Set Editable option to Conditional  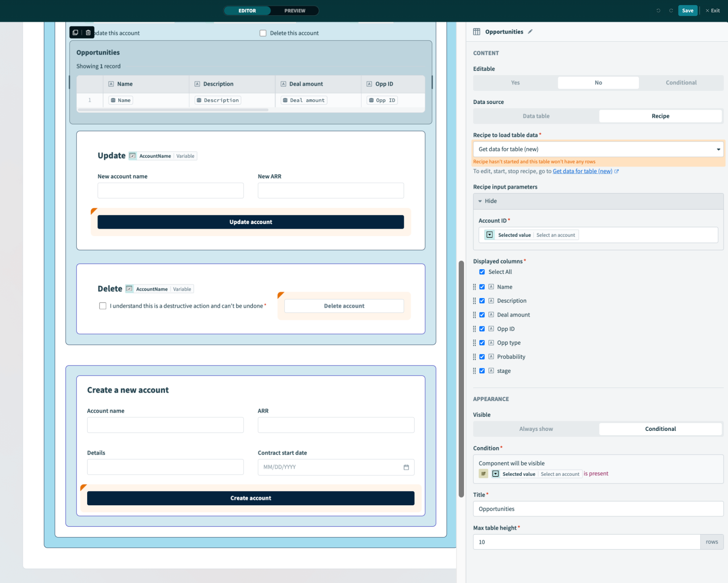point(681,83)
